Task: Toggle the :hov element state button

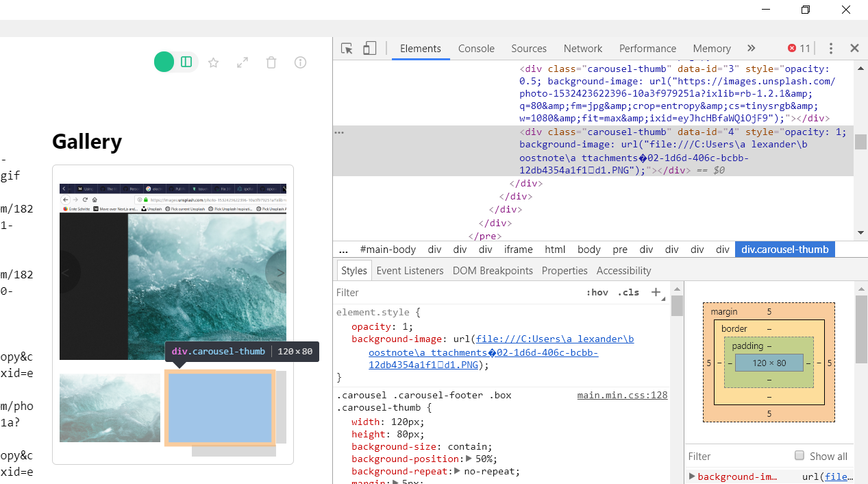Action: 597,292
